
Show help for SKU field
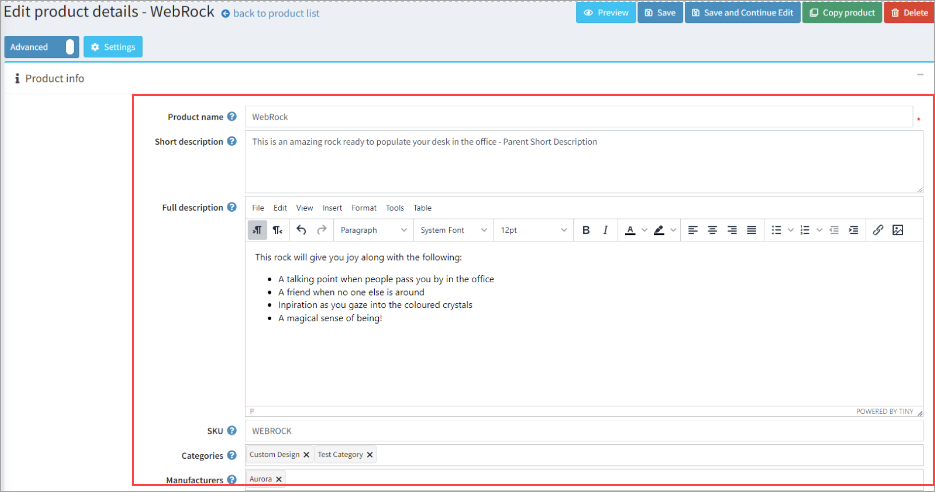point(232,431)
